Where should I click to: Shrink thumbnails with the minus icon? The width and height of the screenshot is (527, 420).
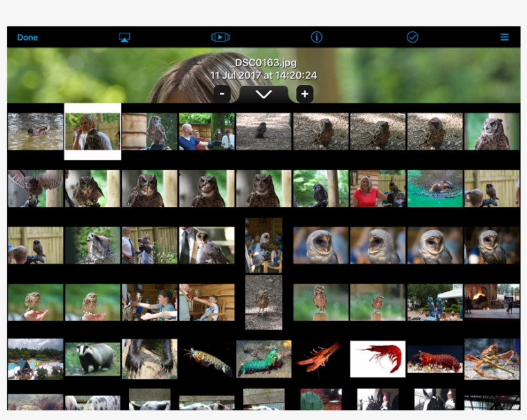[x=222, y=94]
